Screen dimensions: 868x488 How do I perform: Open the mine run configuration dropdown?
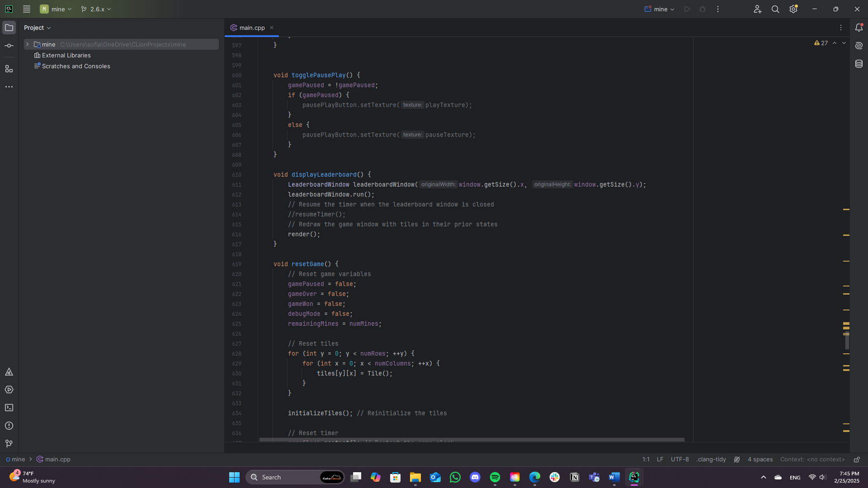(x=660, y=9)
